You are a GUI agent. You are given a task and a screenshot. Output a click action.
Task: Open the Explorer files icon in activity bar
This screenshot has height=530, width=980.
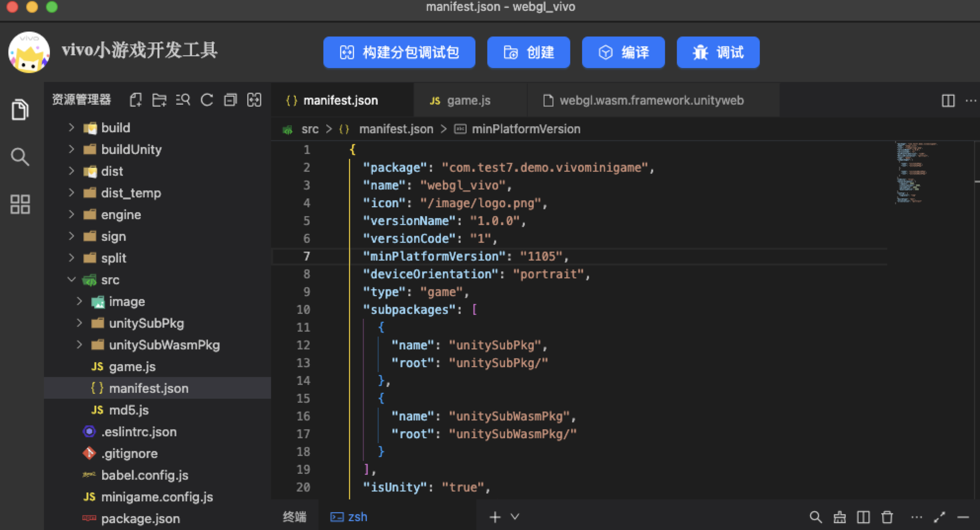click(x=20, y=110)
